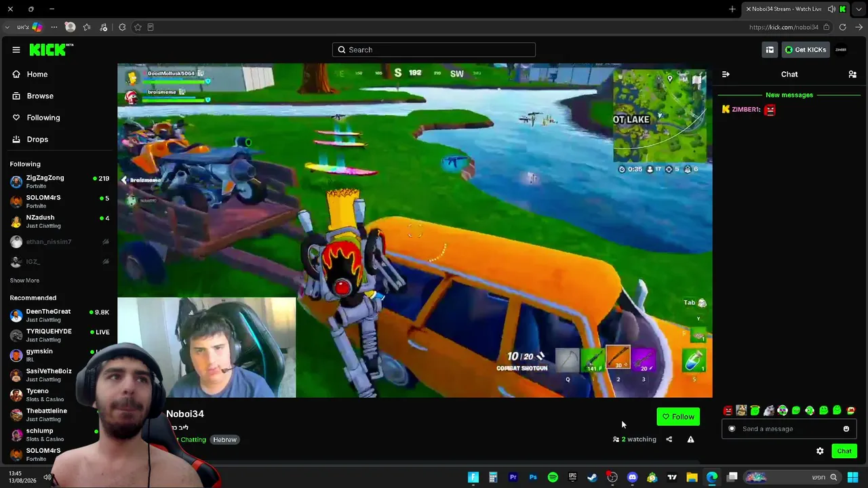Open Discord from the taskbar
The height and width of the screenshot is (488, 868).
click(x=632, y=477)
